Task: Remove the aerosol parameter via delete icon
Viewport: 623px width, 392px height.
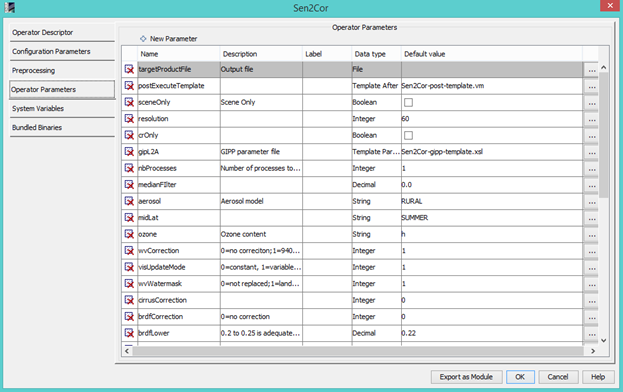Action: coord(129,201)
